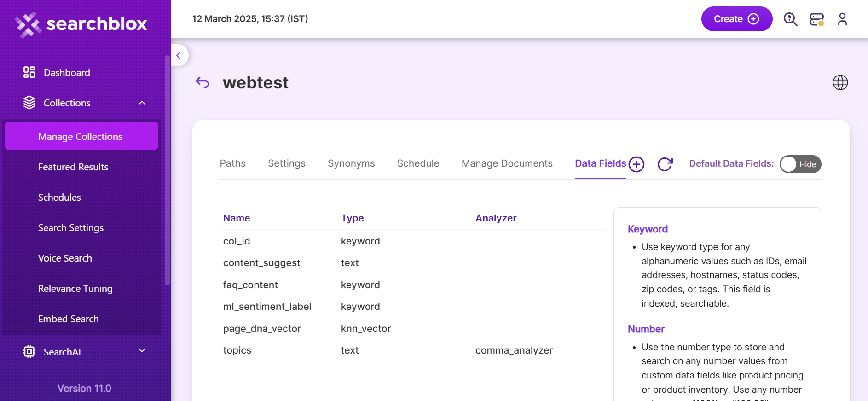Select the Data Fields tab

601,163
